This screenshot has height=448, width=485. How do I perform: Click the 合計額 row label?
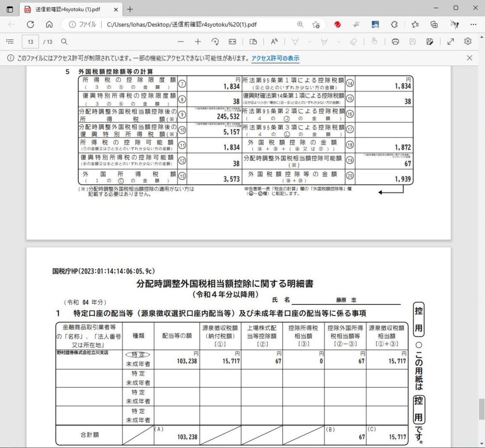(90, 435)
